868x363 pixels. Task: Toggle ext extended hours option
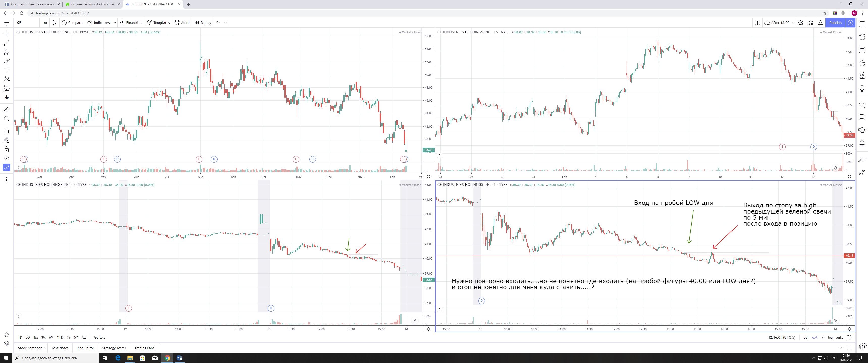point(815,337)
